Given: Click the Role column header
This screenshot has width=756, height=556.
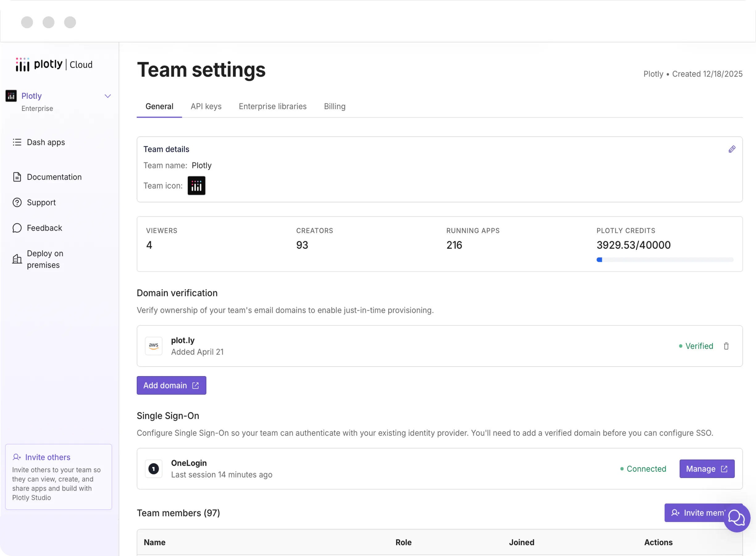Looking at the screenshot, I should 404,542.
